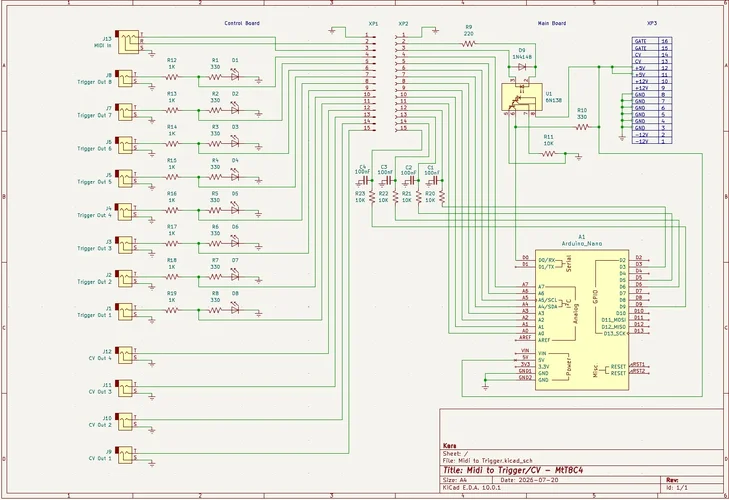Screen dimensions: 729x500
Task: Click the "Id: 1/1" sheet number
Action: point(677,487)
